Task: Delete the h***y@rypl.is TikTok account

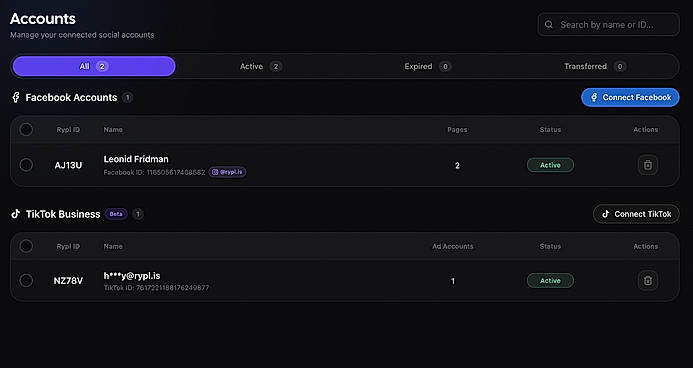Action: [x=647, y=281]
